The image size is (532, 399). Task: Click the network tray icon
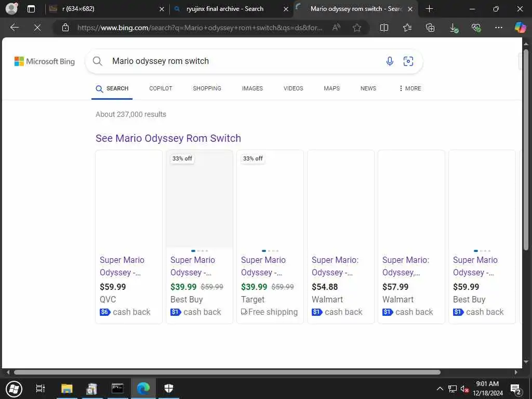pyautogui.click(x=453, y=389)
